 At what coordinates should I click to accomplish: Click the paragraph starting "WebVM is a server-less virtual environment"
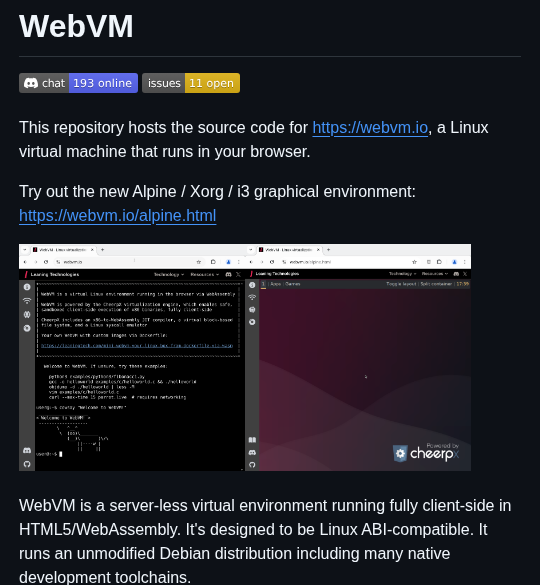click(265, 542)
